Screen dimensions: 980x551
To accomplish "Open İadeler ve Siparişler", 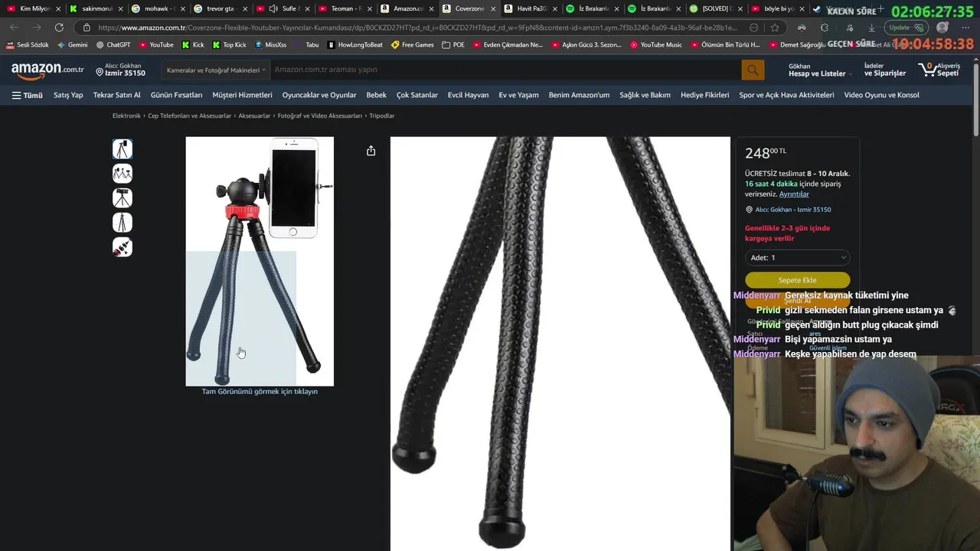I will click(x=884, y=70).
